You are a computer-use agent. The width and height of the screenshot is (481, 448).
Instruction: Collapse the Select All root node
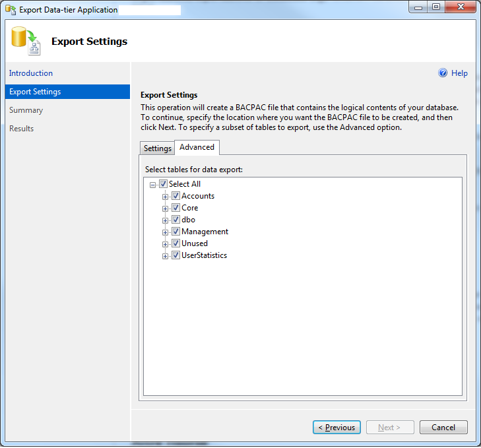tap(153, 185)
